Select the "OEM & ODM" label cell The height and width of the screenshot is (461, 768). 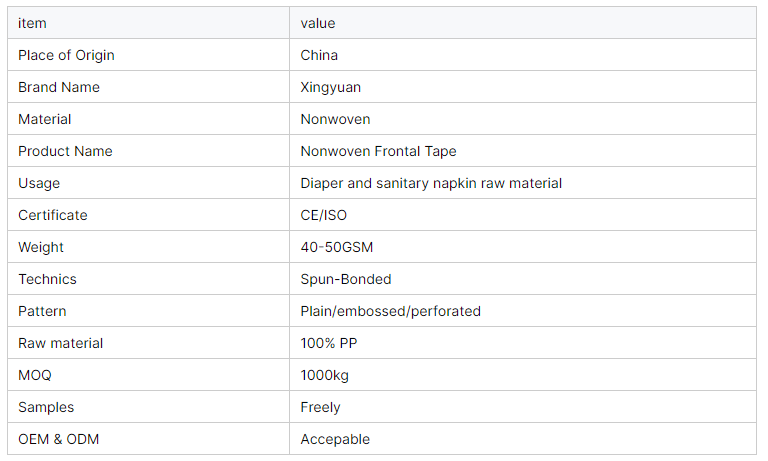click(x=58, y=439)
